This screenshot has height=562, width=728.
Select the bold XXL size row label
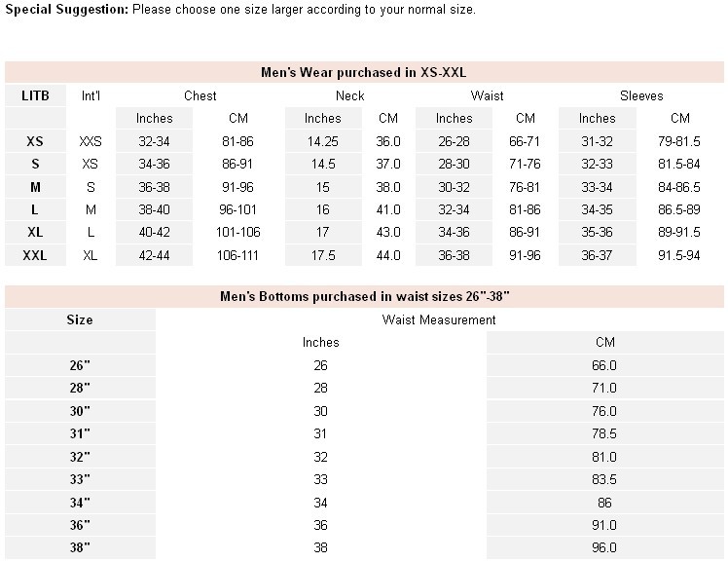pyautogui.click(x=35, y=255)
